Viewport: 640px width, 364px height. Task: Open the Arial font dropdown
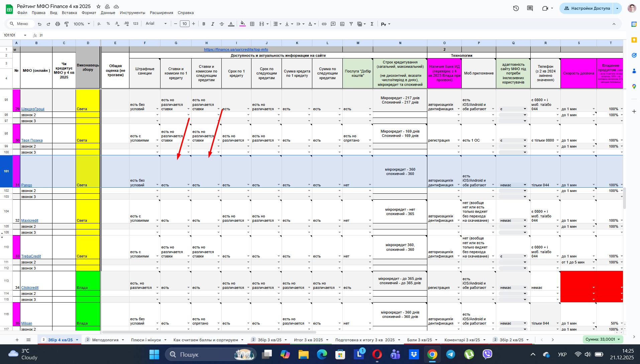click(156, 24)
